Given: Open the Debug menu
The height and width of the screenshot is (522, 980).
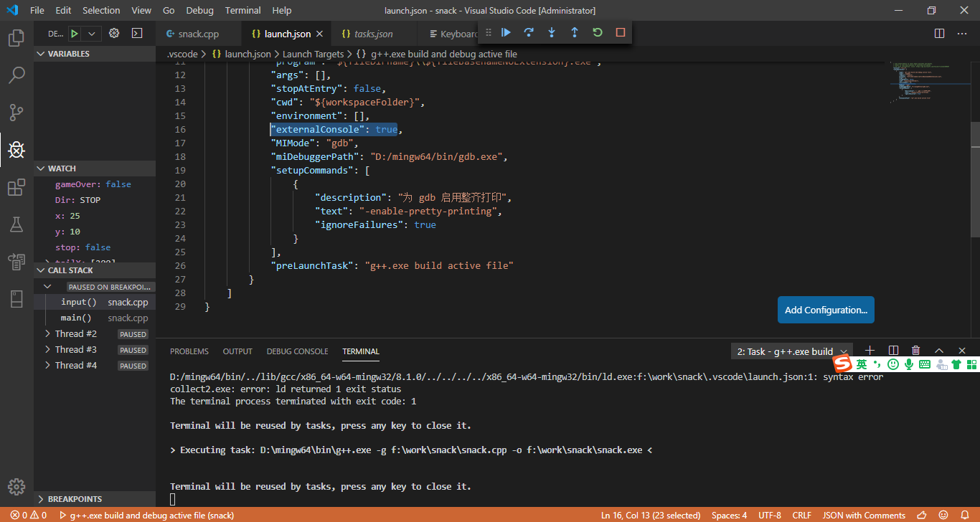Looking at the screenshot, I should (199, 10).
